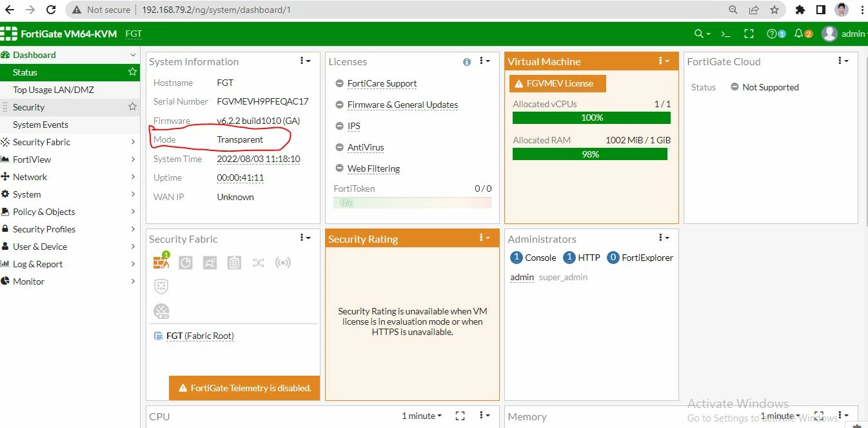The width and height of the screenshot is (868, 428).
Task: Expand System menu in sidebar
Action: 70,194
